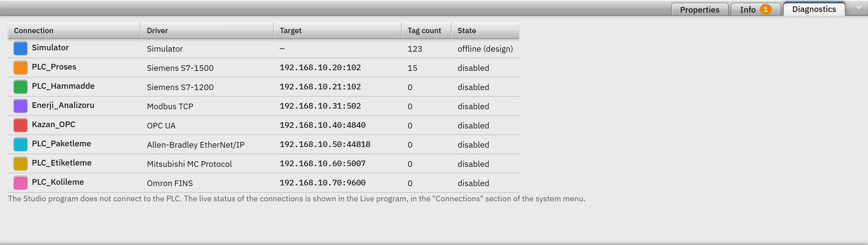Click the orange notification badge on Info
The width and height of the screenshot is (868, 245).
pos(766,9)
